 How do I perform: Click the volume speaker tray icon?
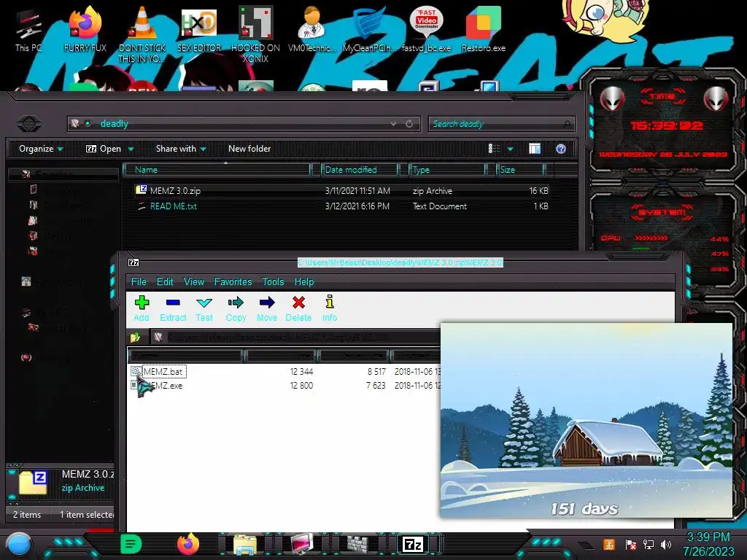pyautogui.click(x=666, y=544)
